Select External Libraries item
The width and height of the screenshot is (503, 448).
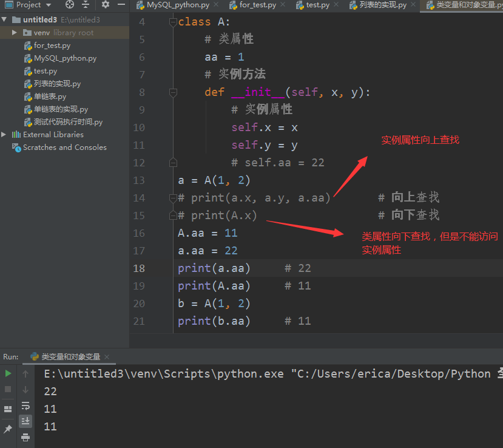[x=53, y=135]
